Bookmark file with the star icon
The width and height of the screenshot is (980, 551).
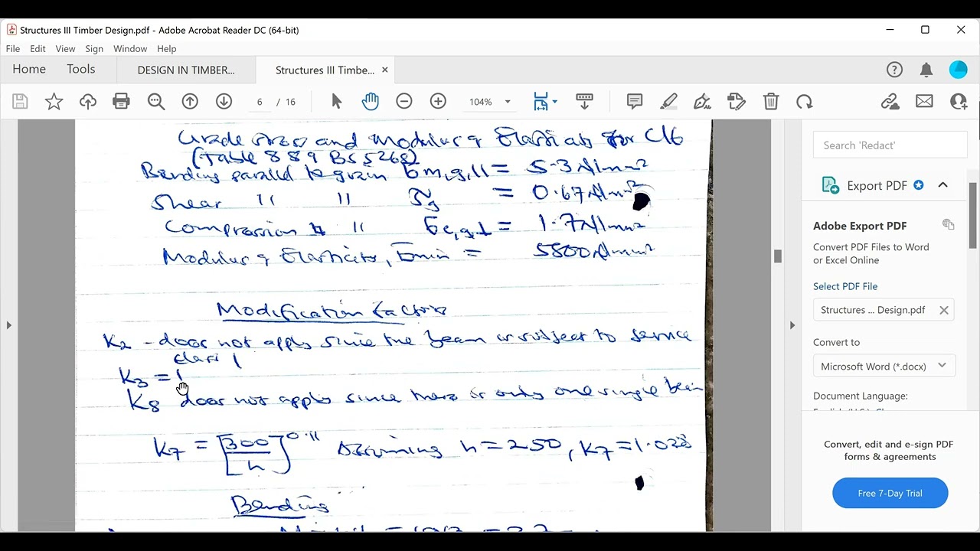(54, 102)
